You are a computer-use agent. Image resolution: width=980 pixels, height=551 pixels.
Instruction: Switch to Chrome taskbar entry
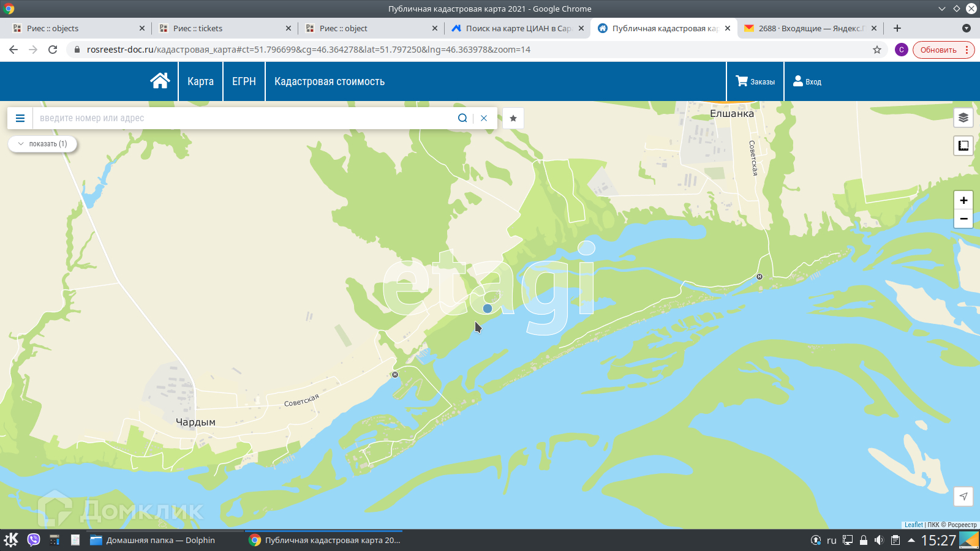click(x=324, y=540)
